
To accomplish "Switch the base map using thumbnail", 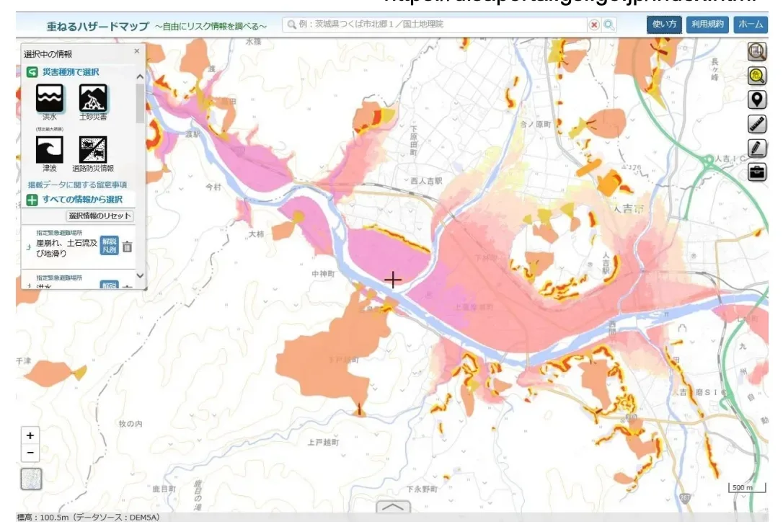I will click(x=32, y=479).
